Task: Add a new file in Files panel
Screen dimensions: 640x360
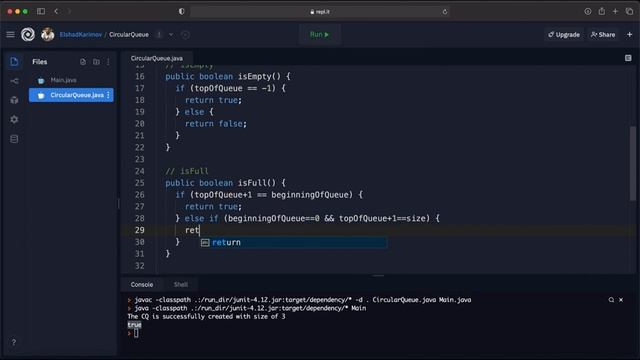Action: point(83,62)
